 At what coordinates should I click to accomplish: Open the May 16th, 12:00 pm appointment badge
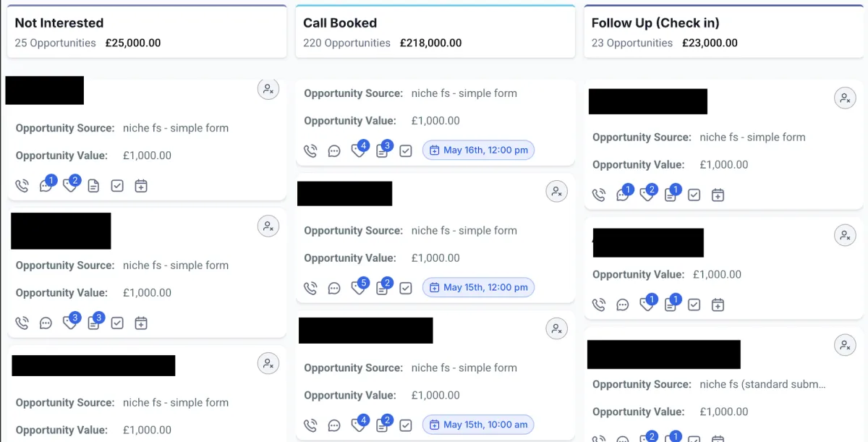(478, 150)
